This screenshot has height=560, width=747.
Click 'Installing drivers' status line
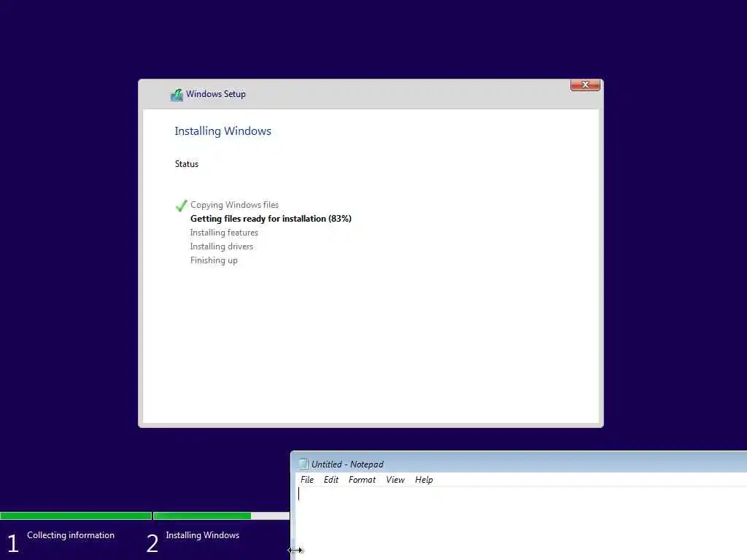click(222, 246)
